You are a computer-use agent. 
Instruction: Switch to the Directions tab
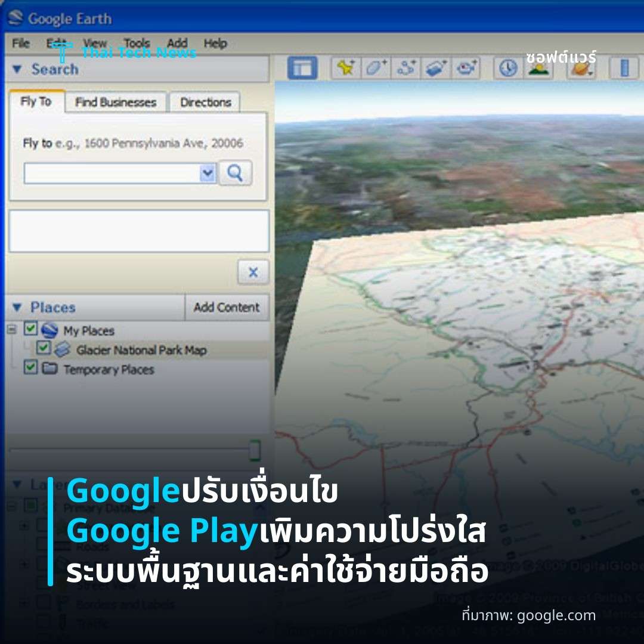tap(205, 103)
